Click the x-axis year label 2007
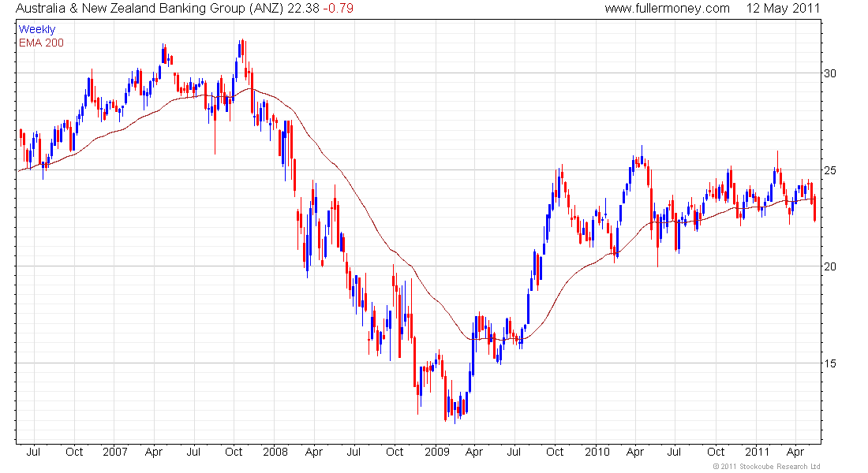868x473 pixels. point(115,452)
